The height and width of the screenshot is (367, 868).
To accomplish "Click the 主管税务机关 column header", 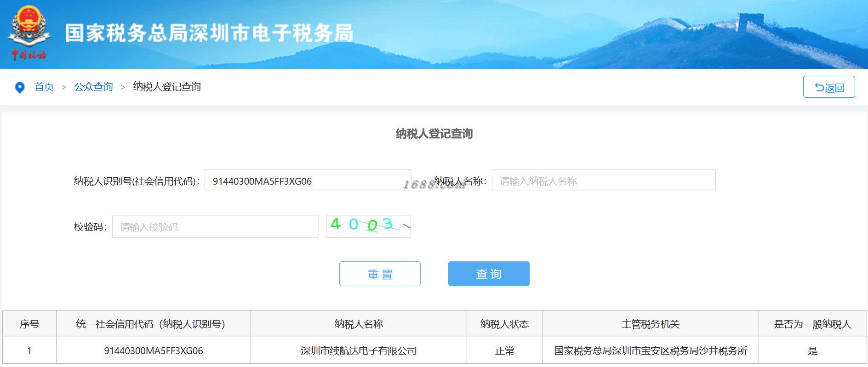I will click(651, 324).
